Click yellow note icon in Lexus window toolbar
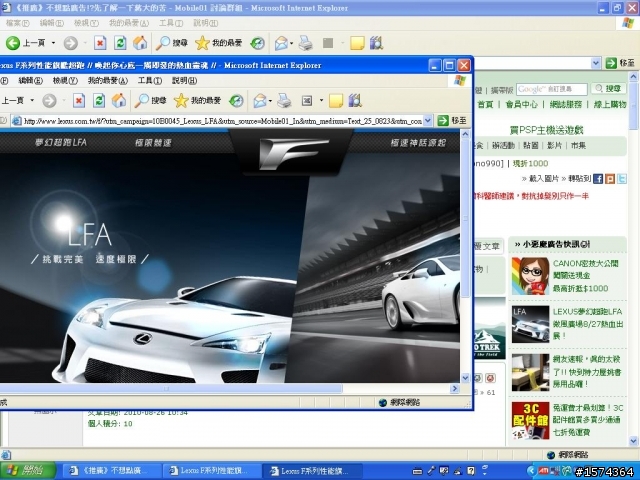 [x=336, y=100]
